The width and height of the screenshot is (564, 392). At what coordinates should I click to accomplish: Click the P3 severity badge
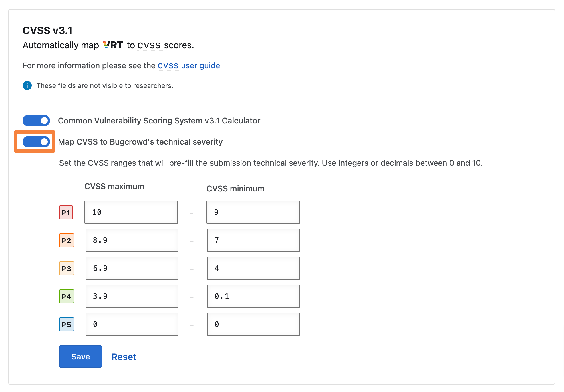click(x=67, y=268)
